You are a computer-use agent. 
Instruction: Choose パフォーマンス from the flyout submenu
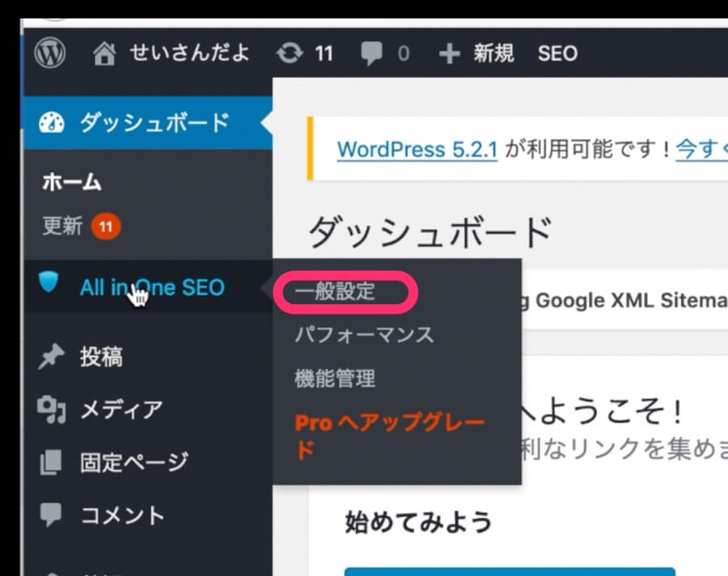(364, 335)
